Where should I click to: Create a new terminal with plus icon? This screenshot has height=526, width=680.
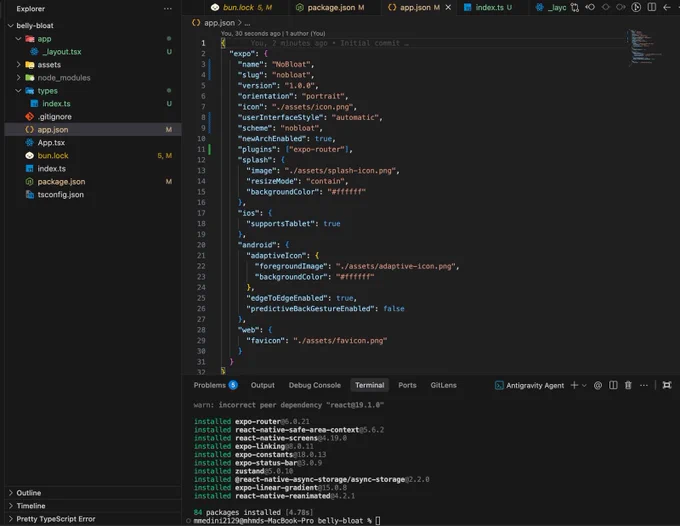tap(574, 385)
